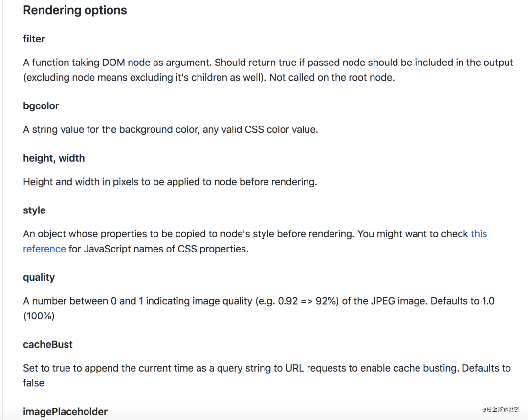Click the "style" option heading

coord(34,210)
